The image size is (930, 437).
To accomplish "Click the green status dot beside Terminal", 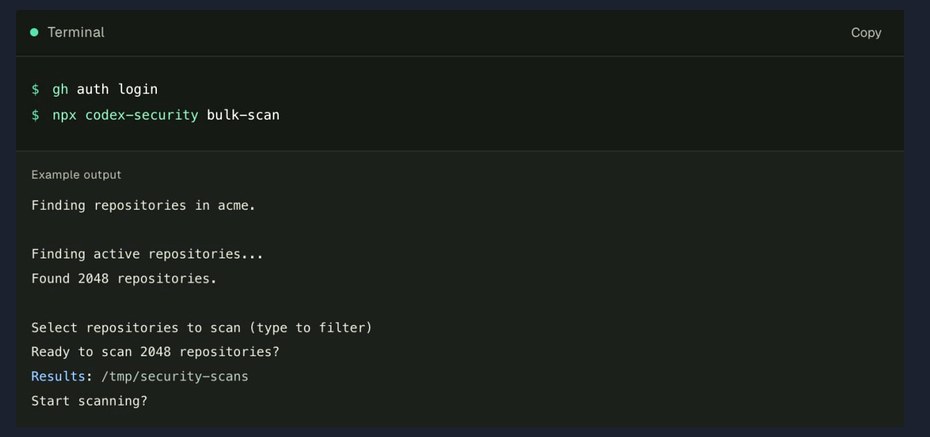I will (34, 33).
